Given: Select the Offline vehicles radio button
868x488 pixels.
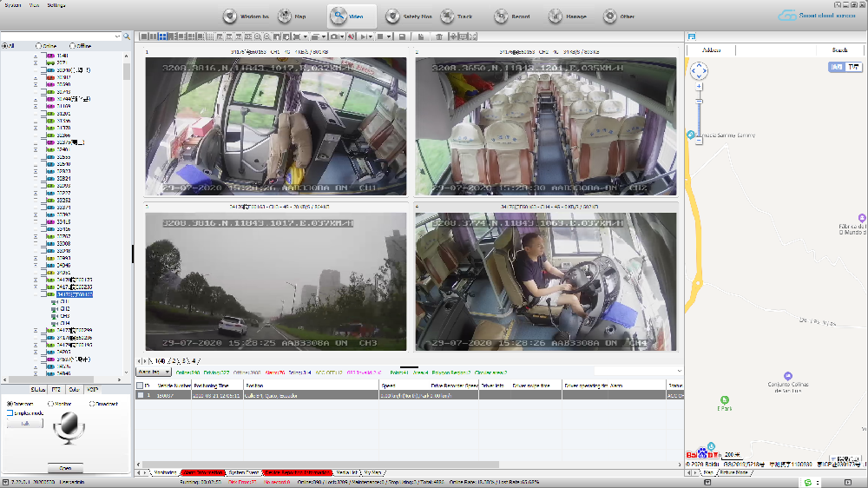Looking at the screenshot, I should click(73, 46).
